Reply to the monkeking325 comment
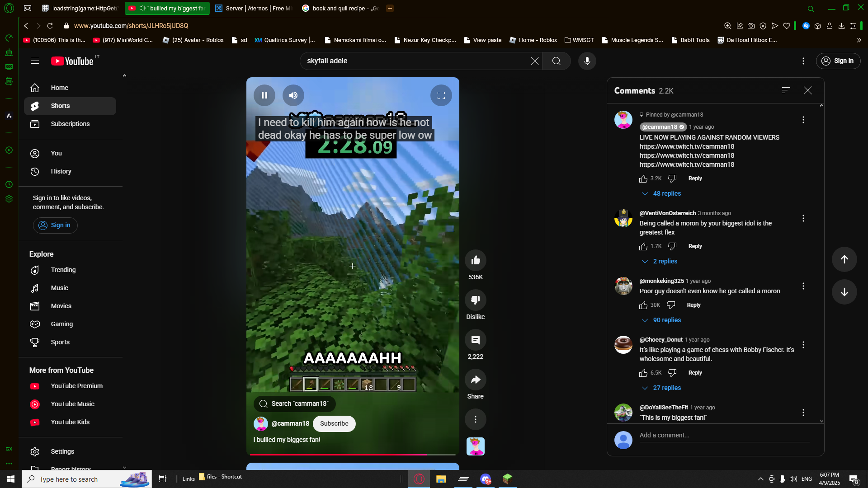The image size is (868, 488). point(693,305)
